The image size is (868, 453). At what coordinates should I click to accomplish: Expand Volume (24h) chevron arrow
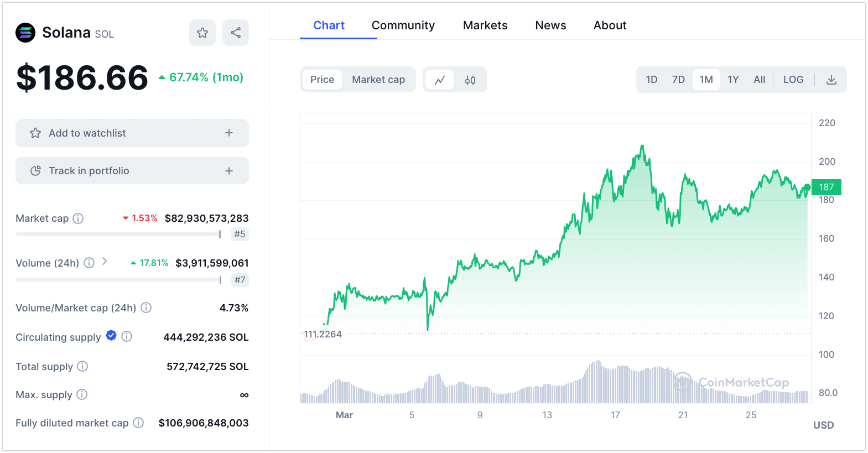point(105,262)
